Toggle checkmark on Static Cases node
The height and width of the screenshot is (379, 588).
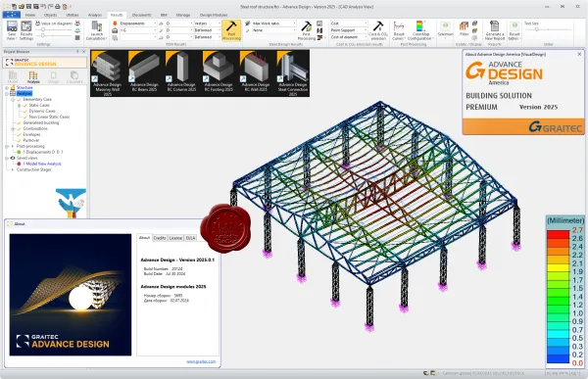[25, 106]
